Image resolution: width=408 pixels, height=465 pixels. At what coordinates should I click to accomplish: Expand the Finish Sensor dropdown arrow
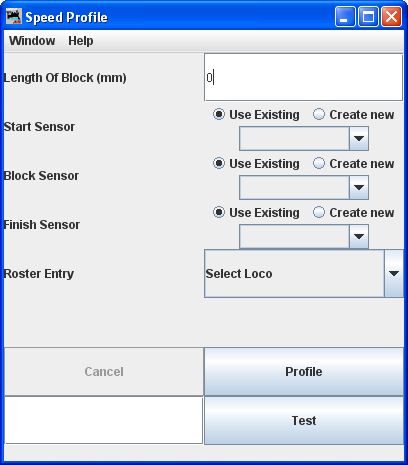tap(359, 236)
